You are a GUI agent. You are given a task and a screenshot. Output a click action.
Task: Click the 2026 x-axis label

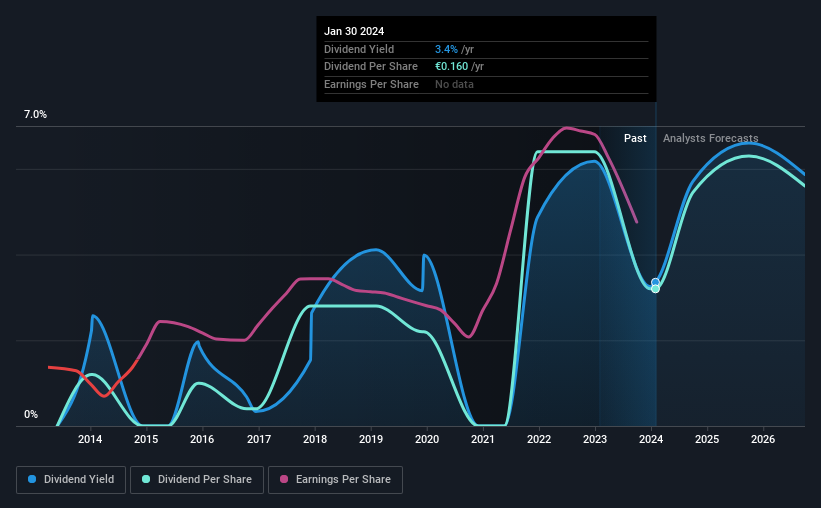tap(763, 439)
